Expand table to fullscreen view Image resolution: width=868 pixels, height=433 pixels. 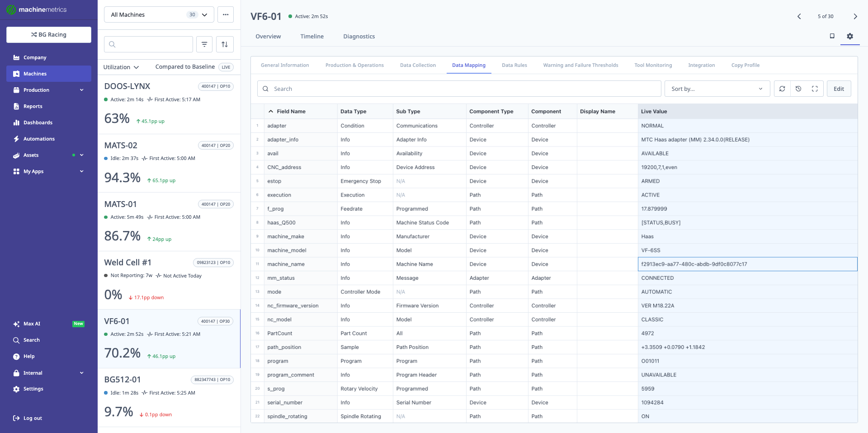[x=815, y=89]
